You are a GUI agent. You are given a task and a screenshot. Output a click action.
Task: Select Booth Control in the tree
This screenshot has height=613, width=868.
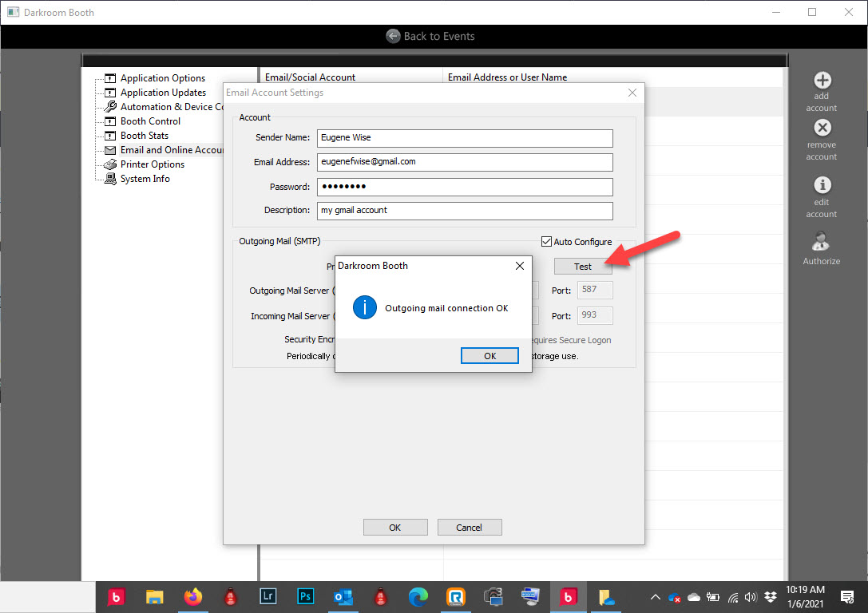click(151, 121)
